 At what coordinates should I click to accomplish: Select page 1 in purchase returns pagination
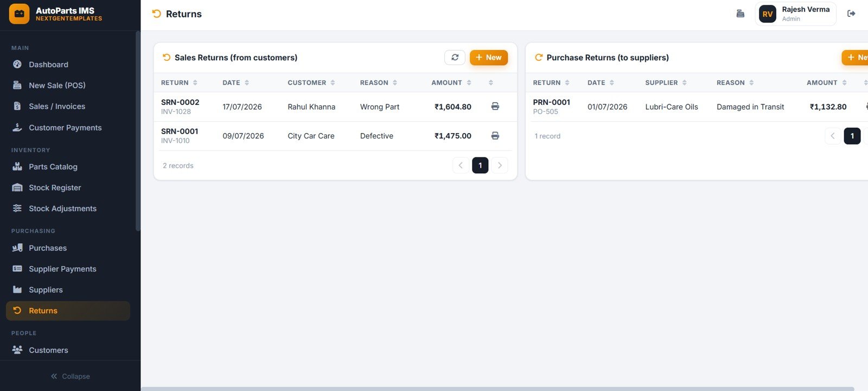pyautogui.click(x=852, y=136)
